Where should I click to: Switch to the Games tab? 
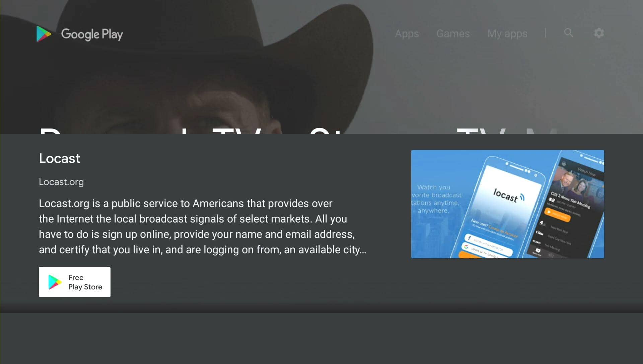(453, 33)
